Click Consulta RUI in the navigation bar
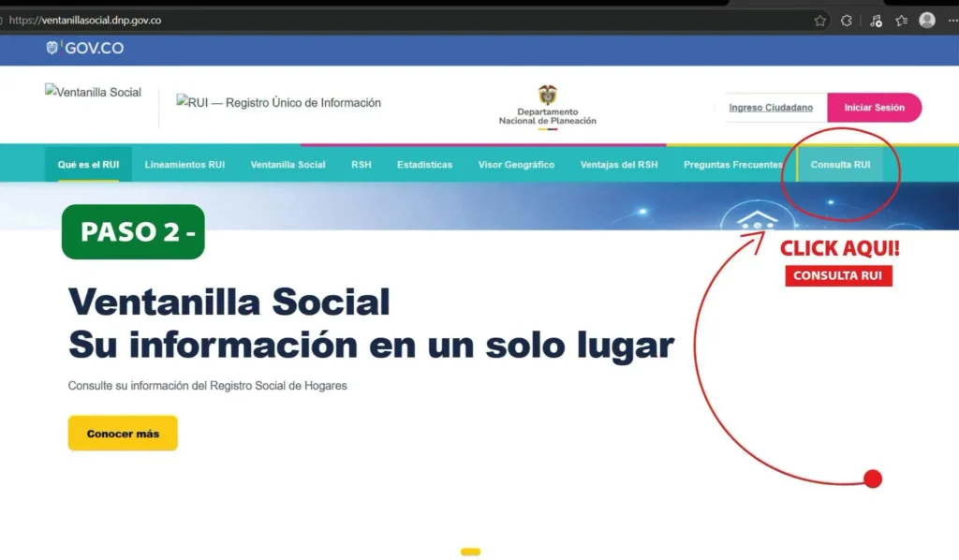This screenshot has width=959, height=560. 840,165
